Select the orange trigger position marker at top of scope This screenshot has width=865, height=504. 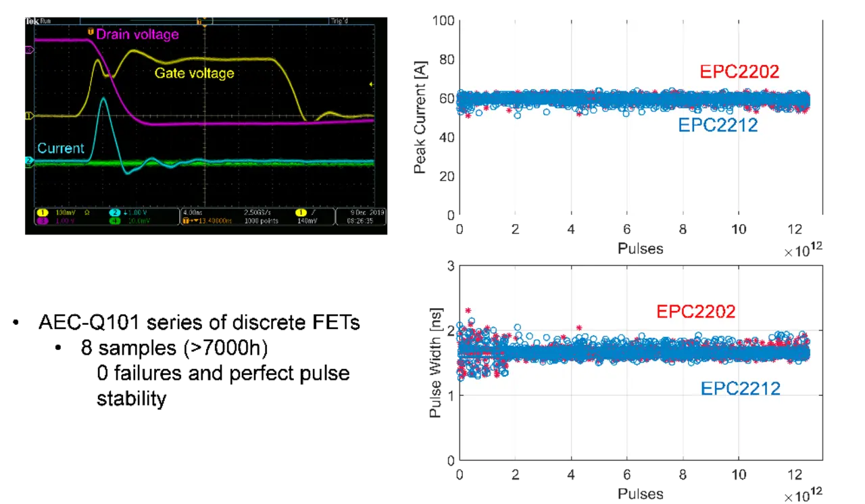(x=201, y=21)
